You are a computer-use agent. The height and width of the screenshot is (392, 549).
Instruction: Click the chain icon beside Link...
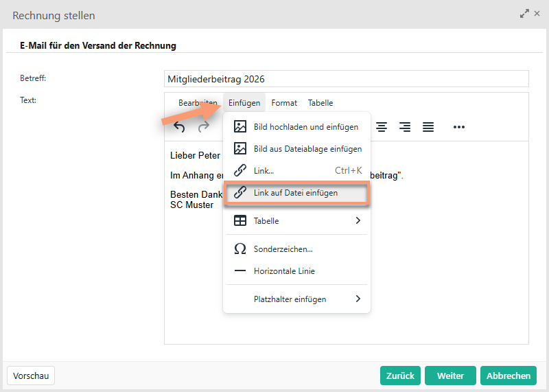pos(240,171)
